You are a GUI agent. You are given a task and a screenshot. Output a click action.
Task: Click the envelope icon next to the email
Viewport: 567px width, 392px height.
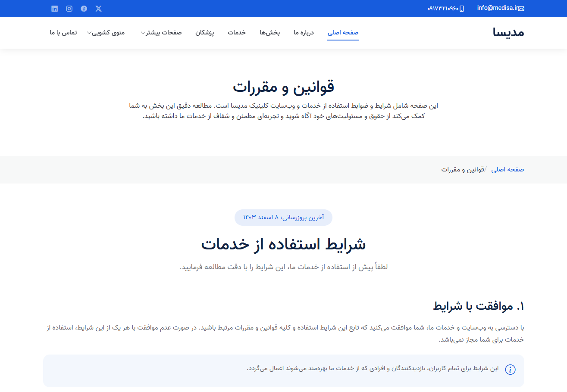(x=522, y=8)
